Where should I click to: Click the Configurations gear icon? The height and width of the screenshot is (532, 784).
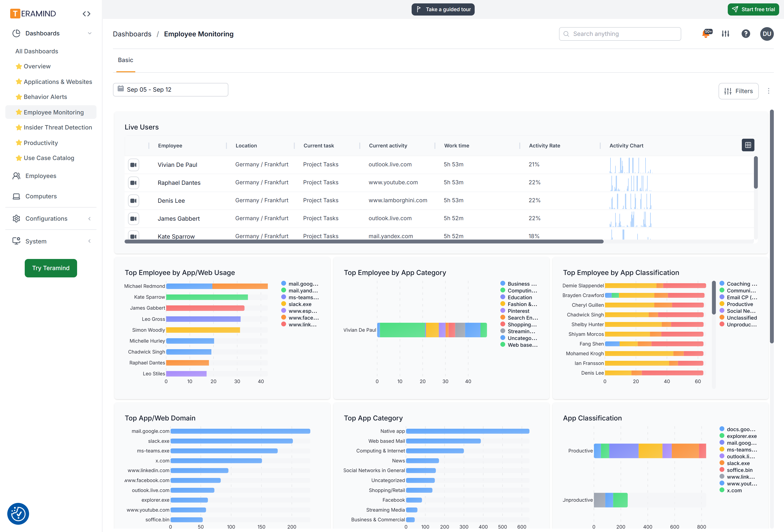pyautogui.click(x=16, y=219)
